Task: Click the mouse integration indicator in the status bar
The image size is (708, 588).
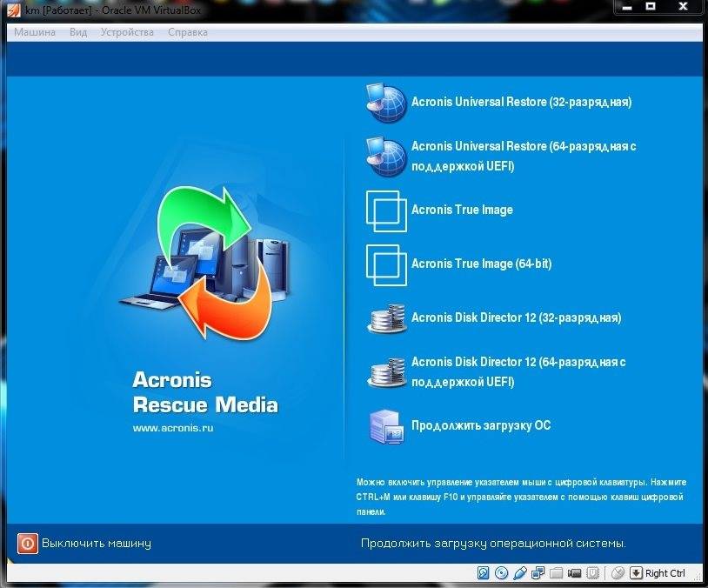Action: [618, 573]
